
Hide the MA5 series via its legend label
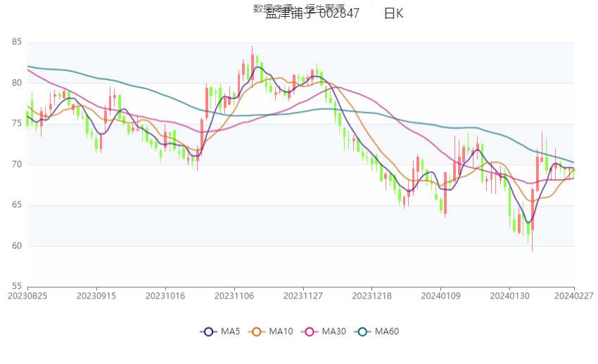(231, 332)
